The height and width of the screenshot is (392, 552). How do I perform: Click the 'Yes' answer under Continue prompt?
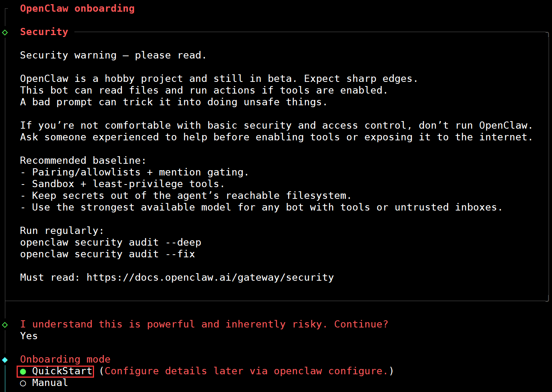pos(29,336)
